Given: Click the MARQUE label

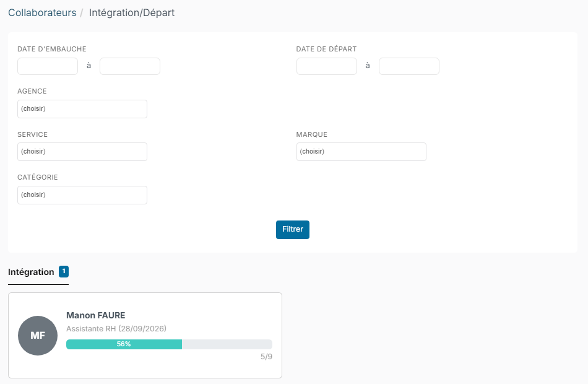Looking at the screenshot, I should click(311, 134).
